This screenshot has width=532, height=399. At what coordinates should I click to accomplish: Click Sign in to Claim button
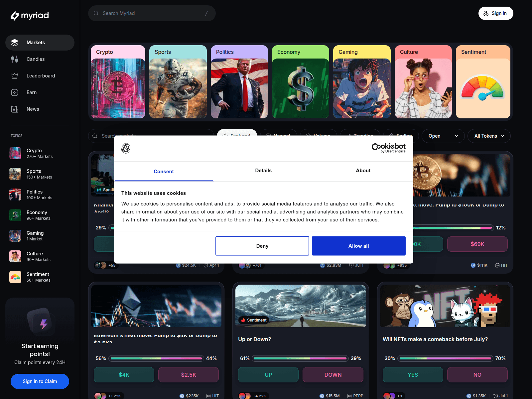[x=40, y=381]
